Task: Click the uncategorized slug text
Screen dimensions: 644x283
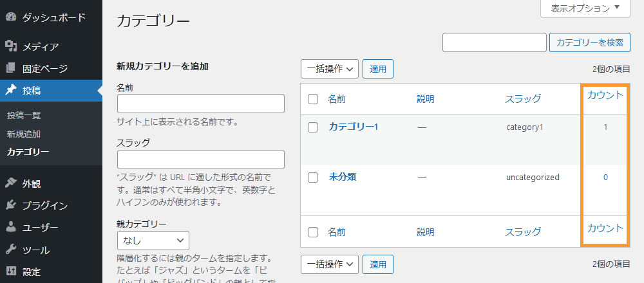Action: pyautogui.click(x=533, y=177)
